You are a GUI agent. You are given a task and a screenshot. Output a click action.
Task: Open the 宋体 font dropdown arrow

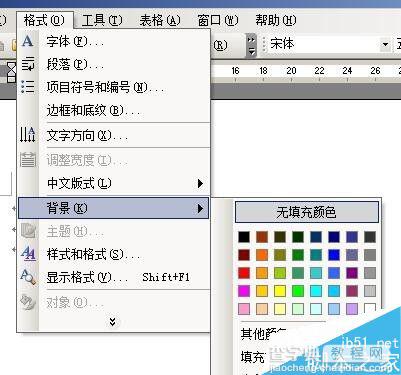tap(386, 44)
